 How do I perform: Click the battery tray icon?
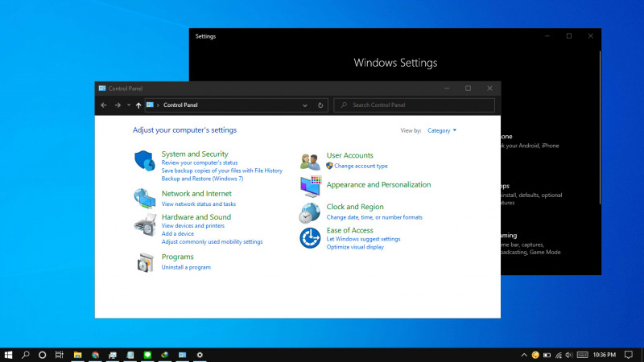[x=547, y=355]
